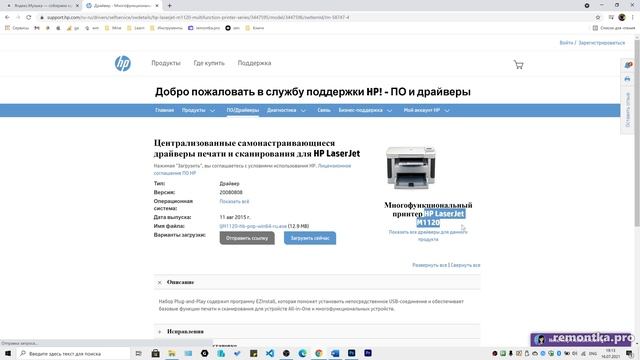Screen dimensions: 640x360
Task: Open the Книги bookmarks folder
Action: click(255, 28)
